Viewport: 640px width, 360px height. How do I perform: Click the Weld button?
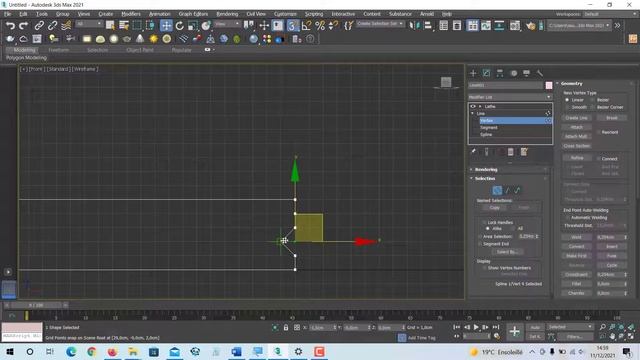click(x=576, y=237)
